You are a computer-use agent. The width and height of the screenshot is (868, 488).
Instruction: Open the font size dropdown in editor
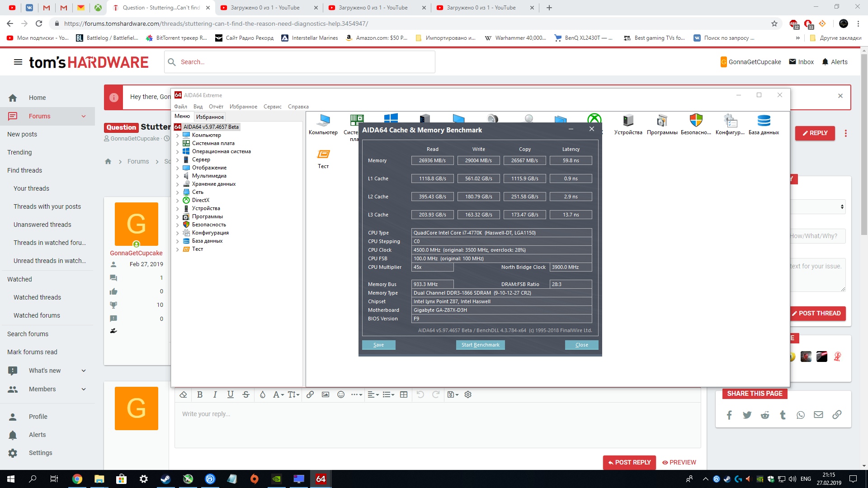(293, 394)
